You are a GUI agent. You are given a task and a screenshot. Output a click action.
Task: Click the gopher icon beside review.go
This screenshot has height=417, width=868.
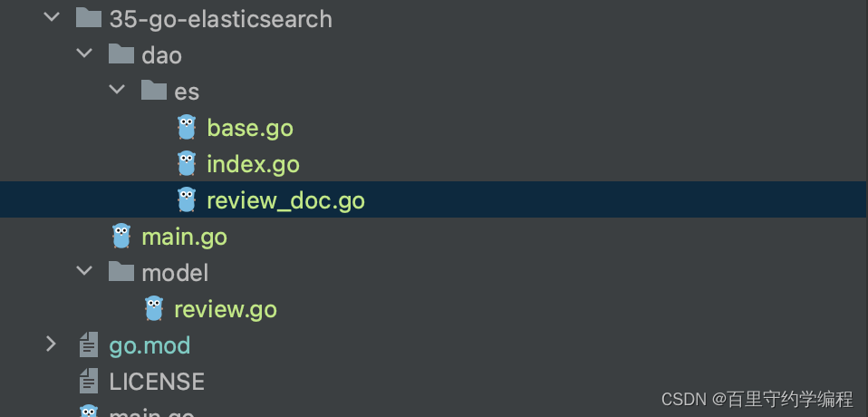click(154, 308)
